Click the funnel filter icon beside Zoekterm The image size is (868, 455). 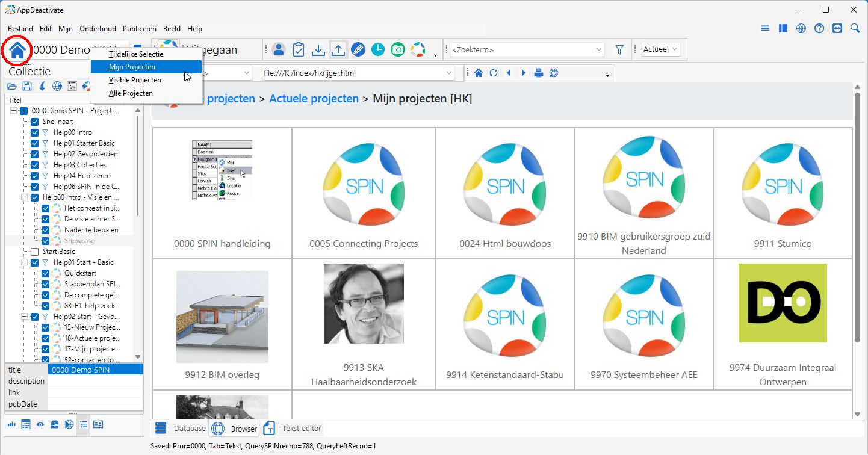pos(619,49)
